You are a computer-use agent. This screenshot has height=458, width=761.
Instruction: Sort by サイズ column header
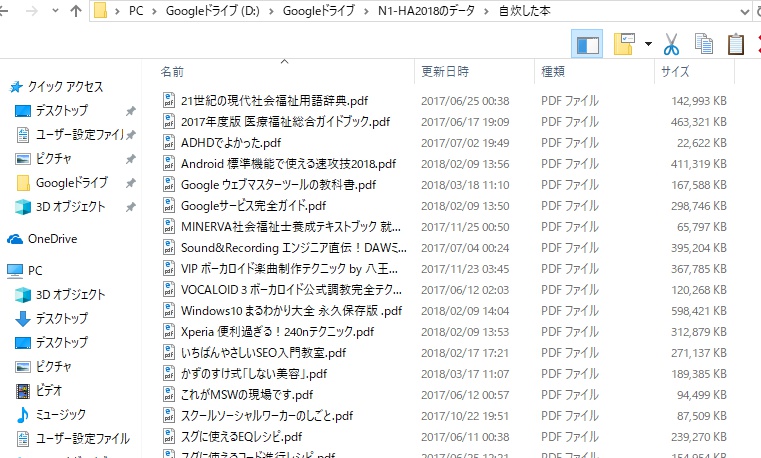(675, 72)
